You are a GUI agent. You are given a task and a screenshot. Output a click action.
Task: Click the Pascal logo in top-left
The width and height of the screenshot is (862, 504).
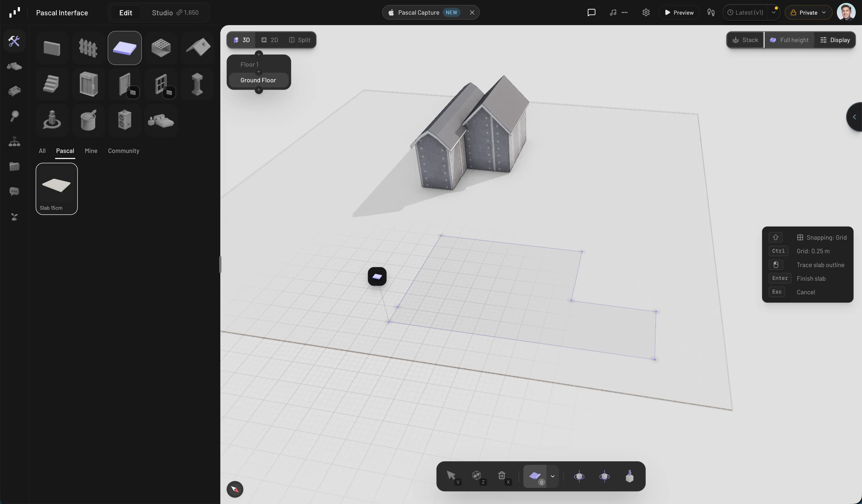pos(14,12)
